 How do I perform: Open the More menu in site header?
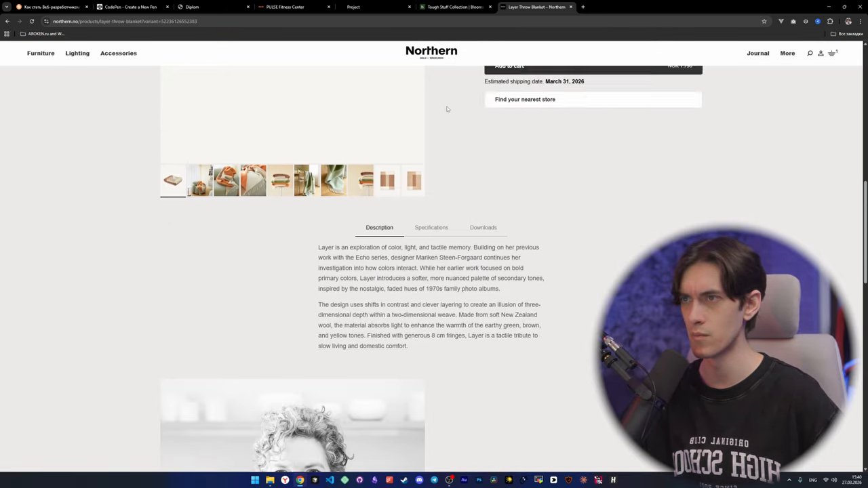point(787,53)
